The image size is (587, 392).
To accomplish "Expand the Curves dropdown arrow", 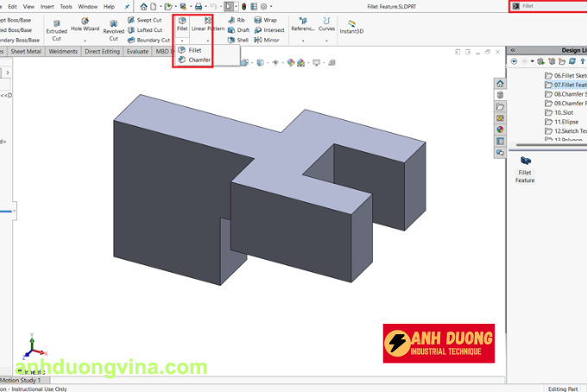I will point(326,40).
